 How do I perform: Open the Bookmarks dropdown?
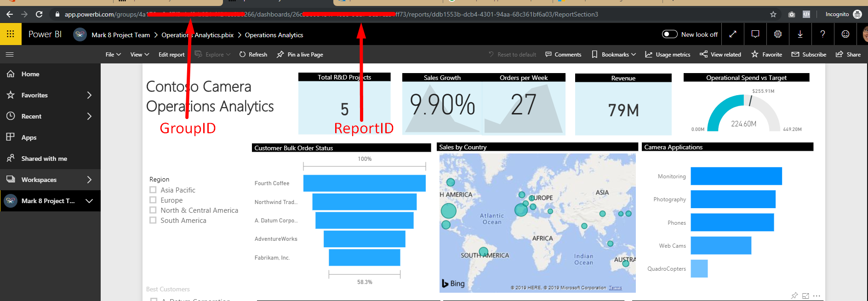(x=614, y=54)
